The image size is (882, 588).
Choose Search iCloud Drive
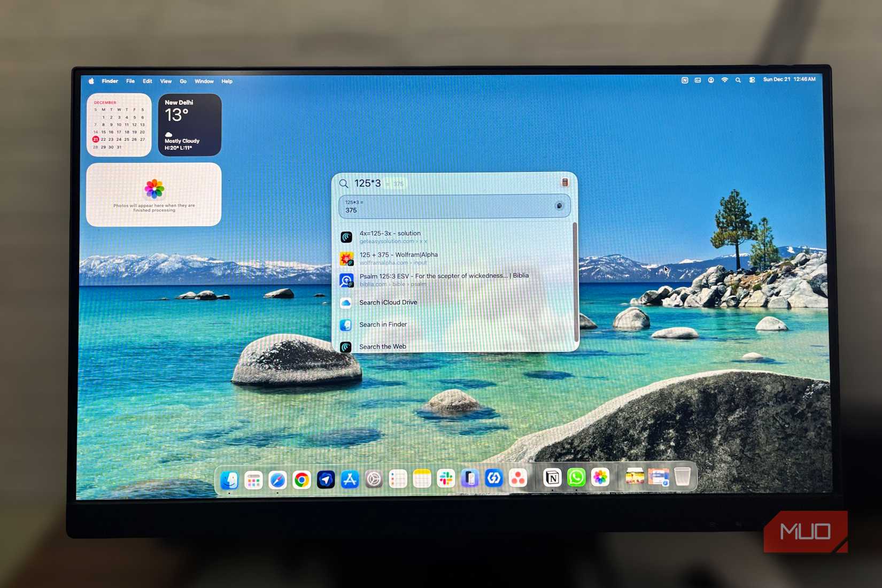454,303
